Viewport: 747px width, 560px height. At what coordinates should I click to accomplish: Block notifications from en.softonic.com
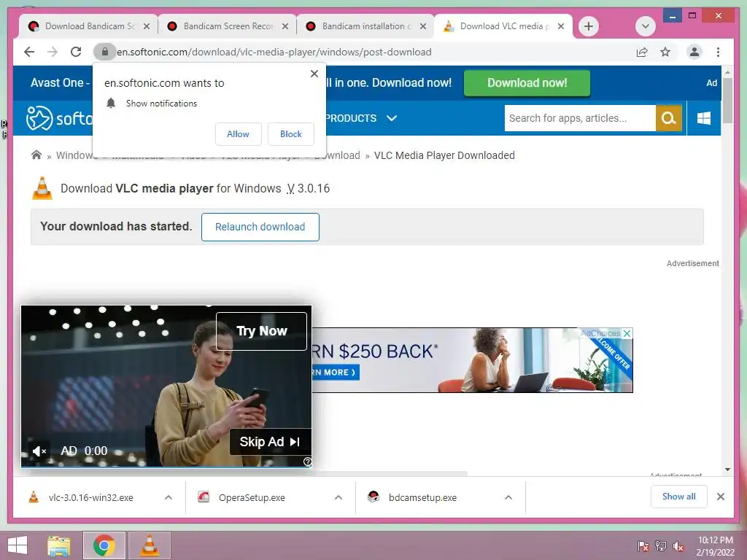(x=290, y=134)
